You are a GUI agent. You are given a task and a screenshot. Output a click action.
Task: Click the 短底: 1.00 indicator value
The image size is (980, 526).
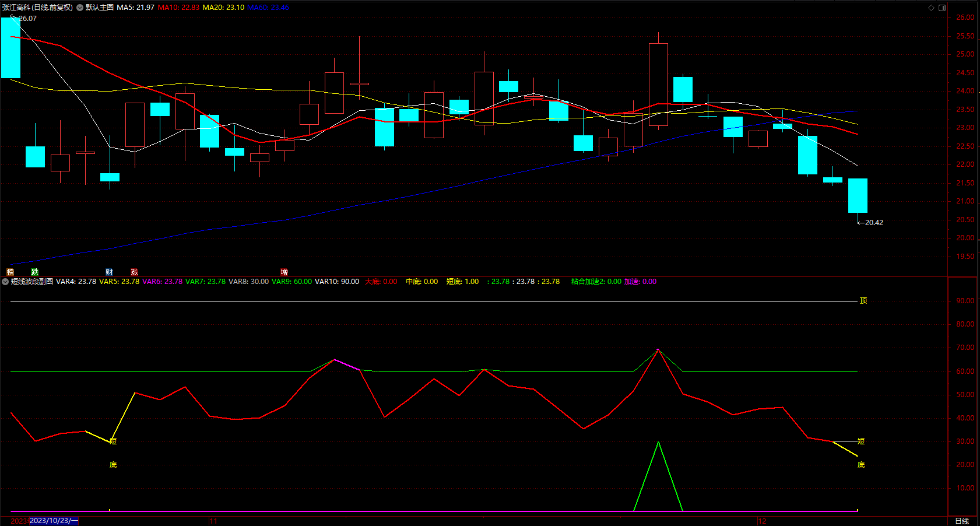pyautogui.click(x=463, y=282)
